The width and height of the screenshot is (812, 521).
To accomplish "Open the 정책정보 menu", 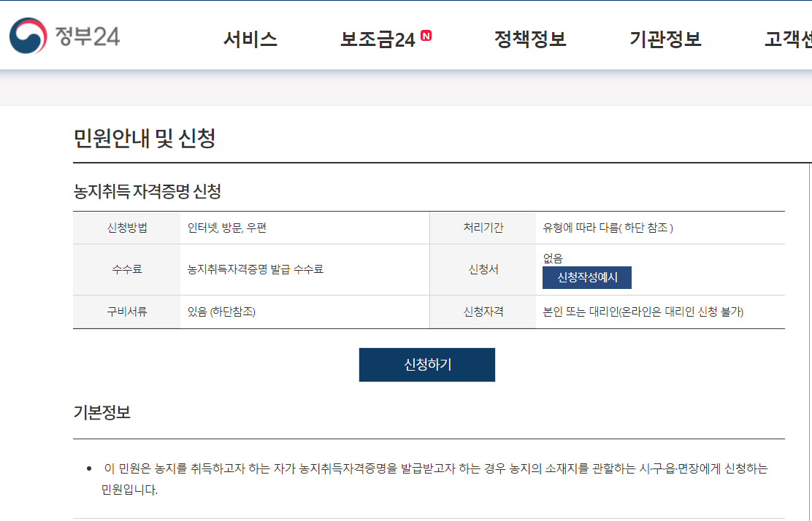I will (x=530, y=40).
